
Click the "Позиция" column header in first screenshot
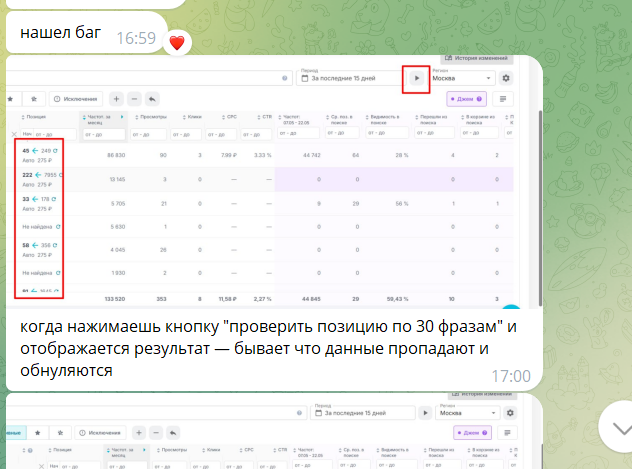[x=34, y=118]
